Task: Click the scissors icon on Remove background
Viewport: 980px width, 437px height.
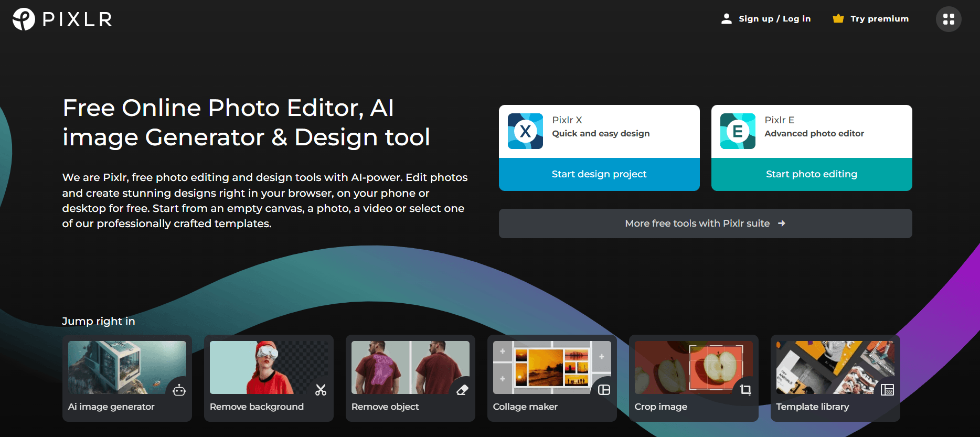Action: coord(321,390)
